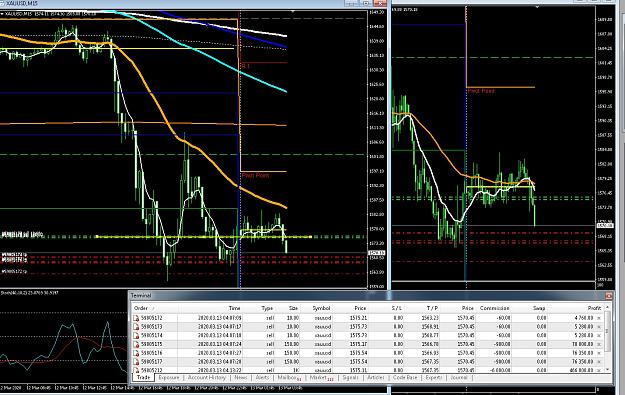
Task: Open the Alerts tab
Action: click(x=262, y=377)
